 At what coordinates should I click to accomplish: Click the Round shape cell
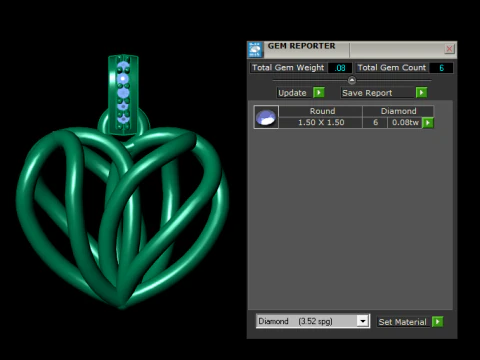coord(322,111)
